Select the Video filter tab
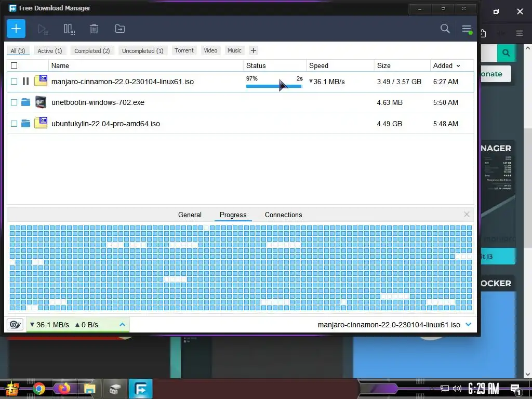532x399 pixels. pyautogui.click(x=210, y=50)
